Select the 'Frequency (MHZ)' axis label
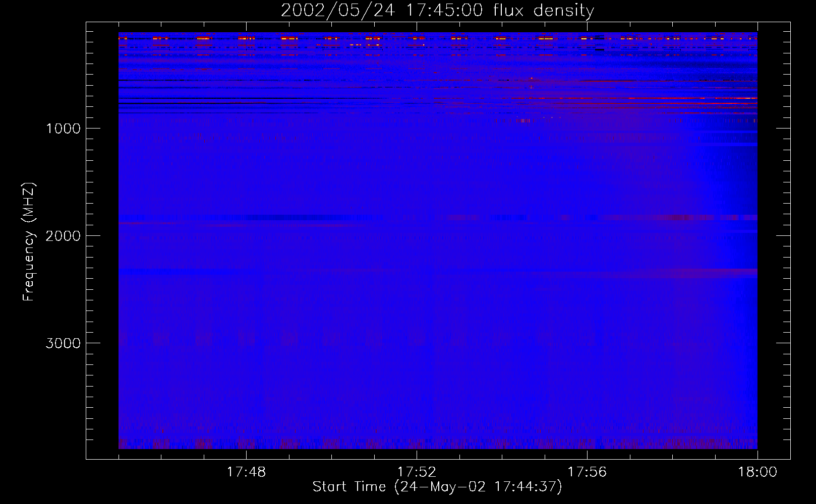The image size is (816, 504). coord(28,241)
